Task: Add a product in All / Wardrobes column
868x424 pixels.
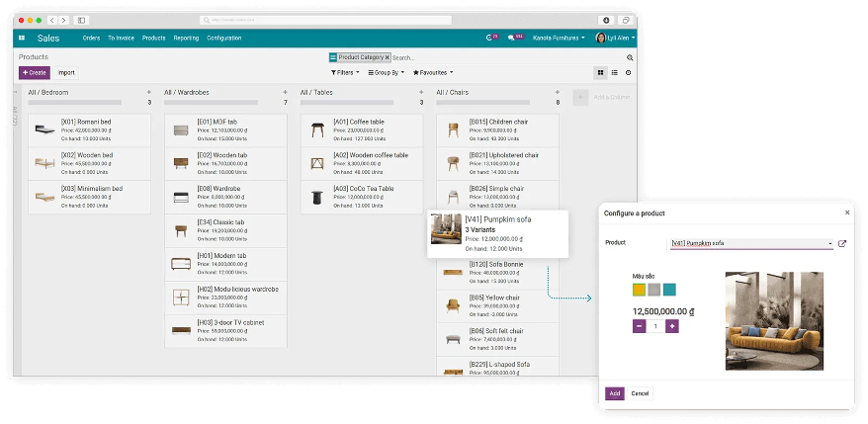Action: point(285,93)
